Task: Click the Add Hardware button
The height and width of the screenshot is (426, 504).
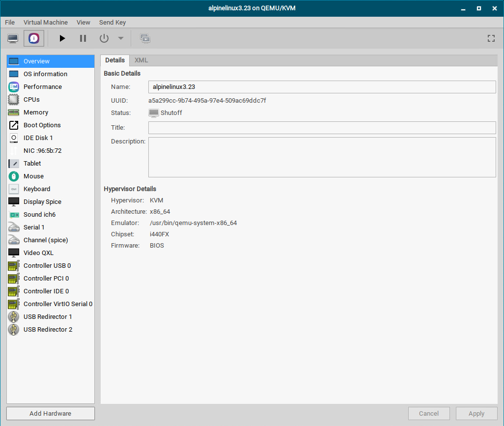Action: [x=51, y=413]
